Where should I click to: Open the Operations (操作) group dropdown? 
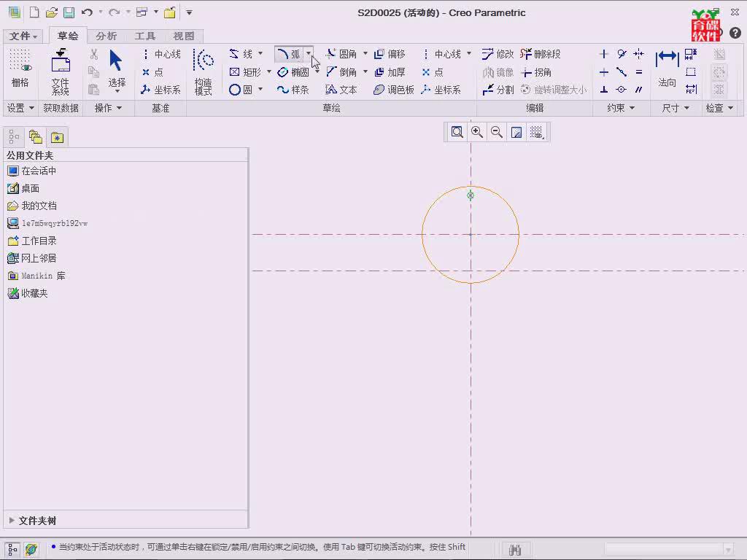pyautogui.click(x=108, y=108)
